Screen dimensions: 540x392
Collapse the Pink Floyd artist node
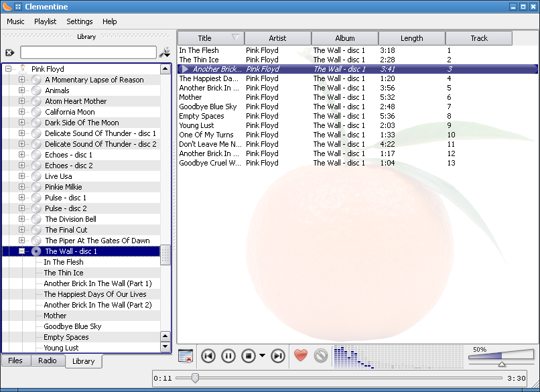[x=8, y=69]
